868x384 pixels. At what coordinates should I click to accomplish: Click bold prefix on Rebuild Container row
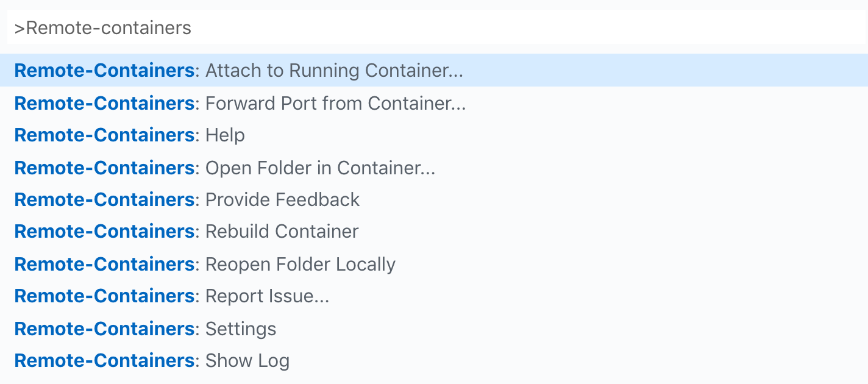coord(104,232)
